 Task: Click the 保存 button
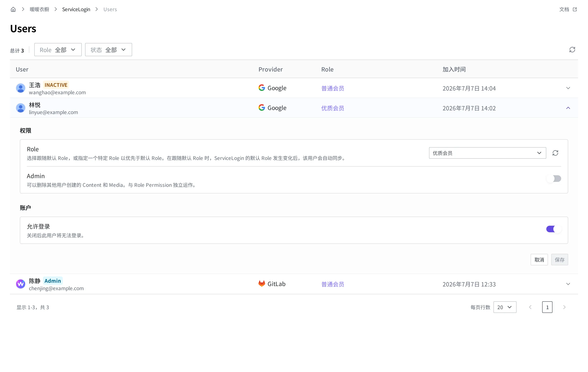[560, 260]
